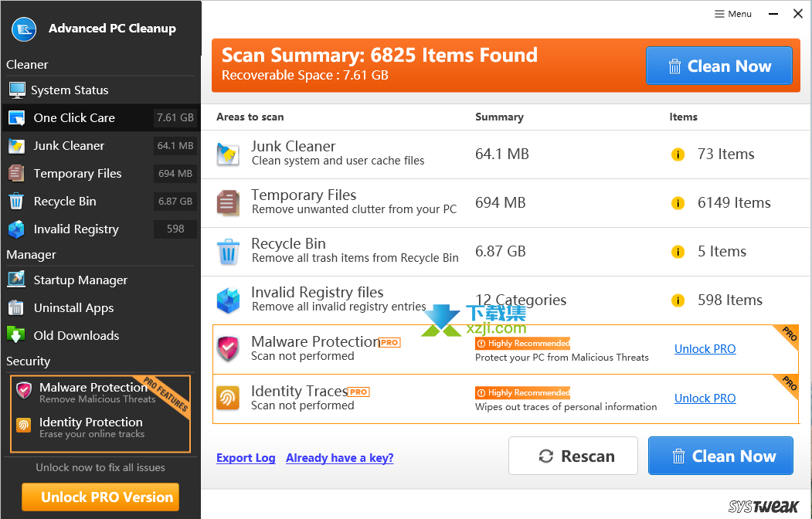Click Identity Traces fingerprint icon in scan list
The width and height of the screenshot is (812, 519).
coord(228,398)
